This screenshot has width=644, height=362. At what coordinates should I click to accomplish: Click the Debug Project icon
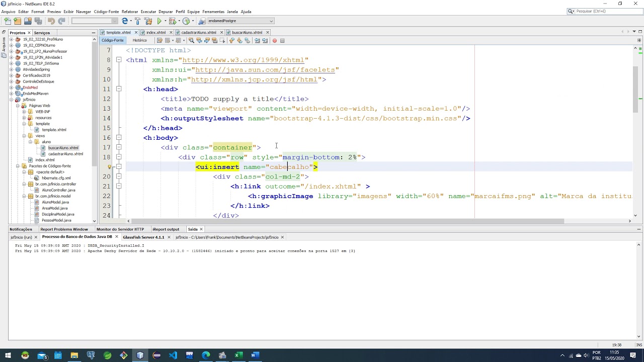(173, 21)
